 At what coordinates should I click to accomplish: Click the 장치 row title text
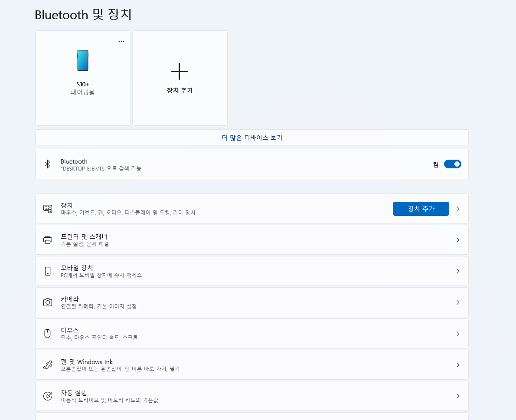click(66, 205)
